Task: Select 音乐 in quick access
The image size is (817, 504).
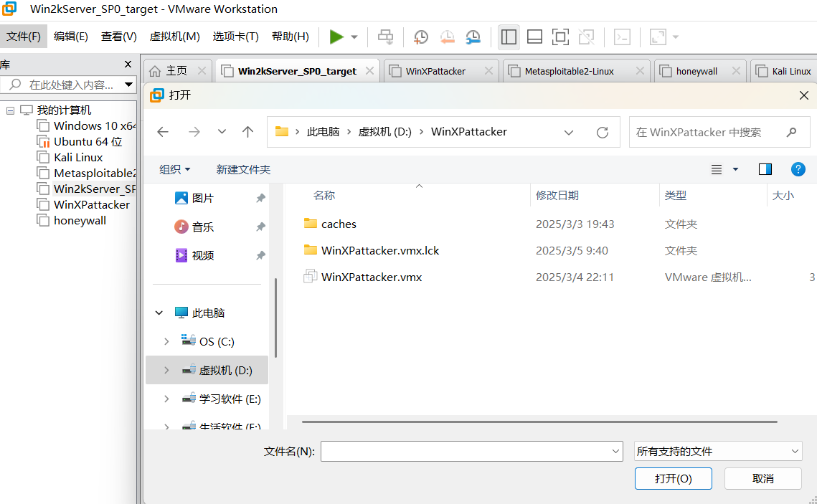Action: coord(203,227)
